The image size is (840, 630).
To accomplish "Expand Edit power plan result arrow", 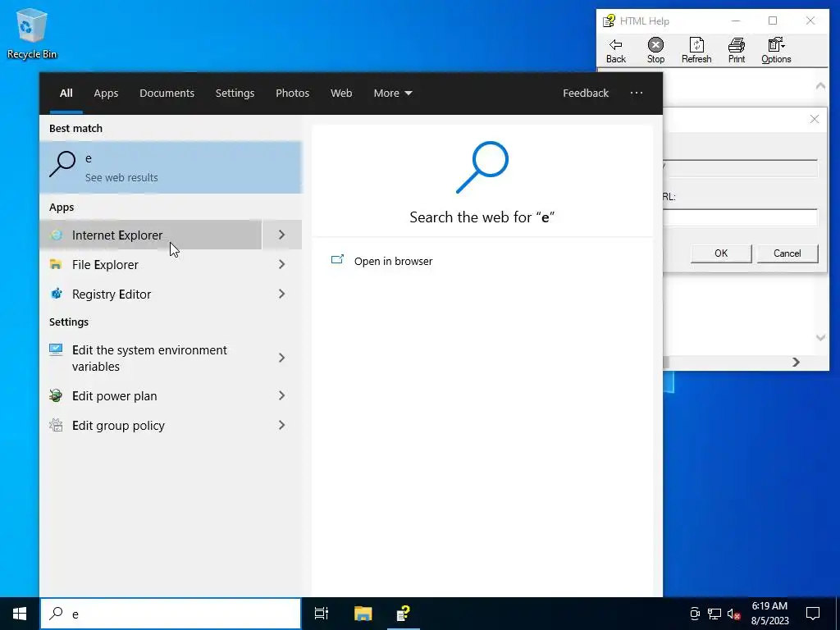I will click(x=282, y=395).
